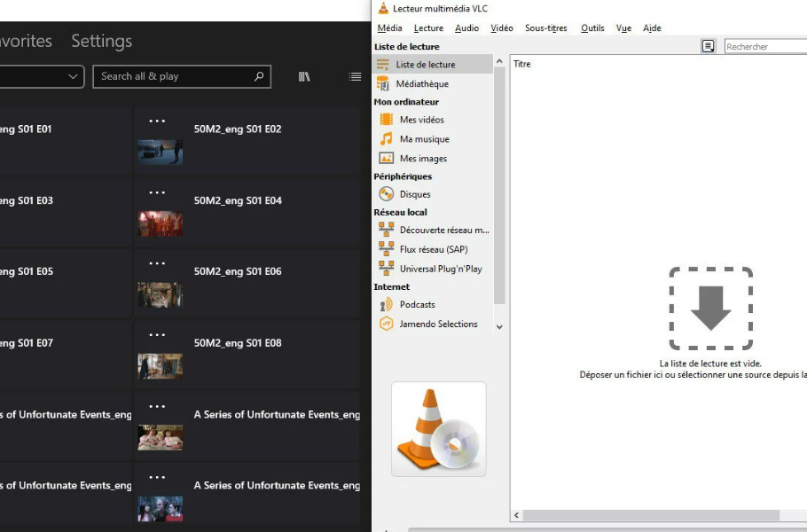Click the VLC cone album art thumbnail
The width and height of the screenshot is (807, 532).
(x=438, y=429)
